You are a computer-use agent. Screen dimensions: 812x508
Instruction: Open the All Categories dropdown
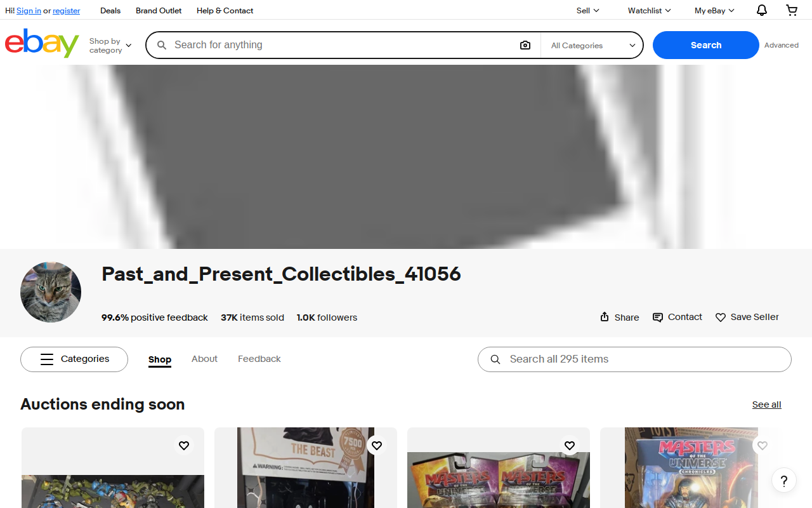(x=593, y=45)
